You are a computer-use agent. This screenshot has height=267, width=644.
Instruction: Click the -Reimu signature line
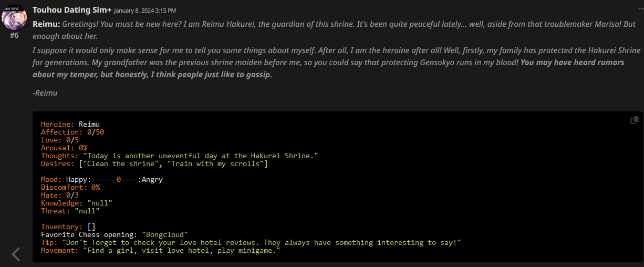[x=45, y=93]
